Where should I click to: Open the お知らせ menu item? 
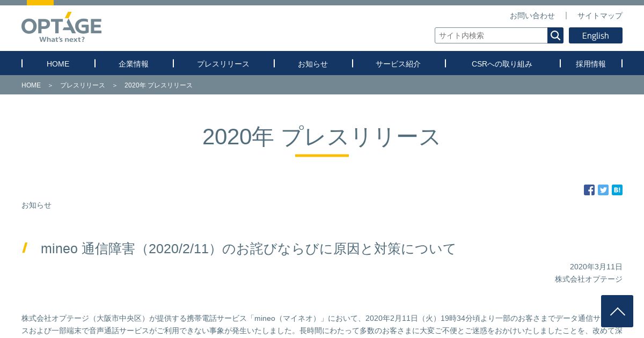click(x=313, y=63)
